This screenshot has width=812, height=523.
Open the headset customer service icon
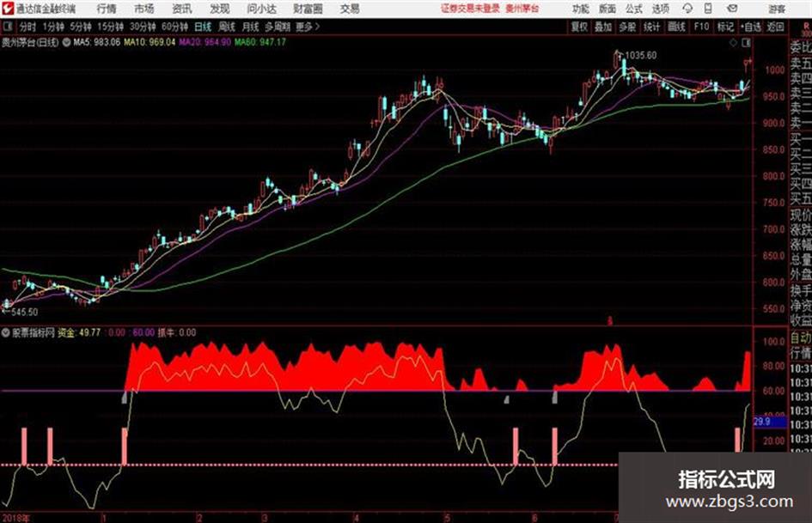pos(687,9)
